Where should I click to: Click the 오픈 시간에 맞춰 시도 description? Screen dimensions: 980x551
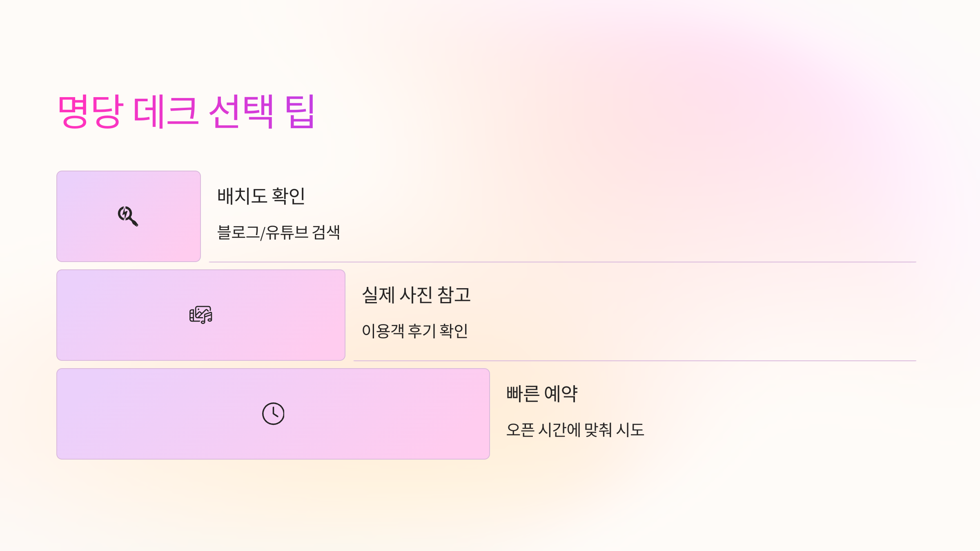[575, 430]
